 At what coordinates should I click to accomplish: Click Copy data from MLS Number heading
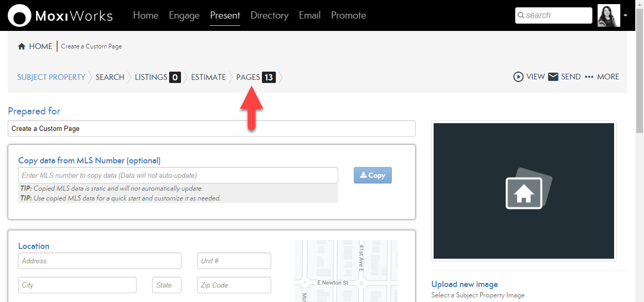pos(89,160)
